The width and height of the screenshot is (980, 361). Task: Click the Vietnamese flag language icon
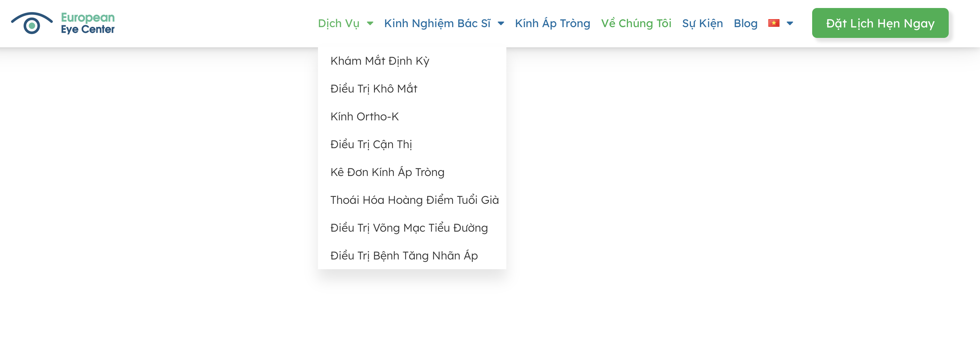[x=774, y=23]
